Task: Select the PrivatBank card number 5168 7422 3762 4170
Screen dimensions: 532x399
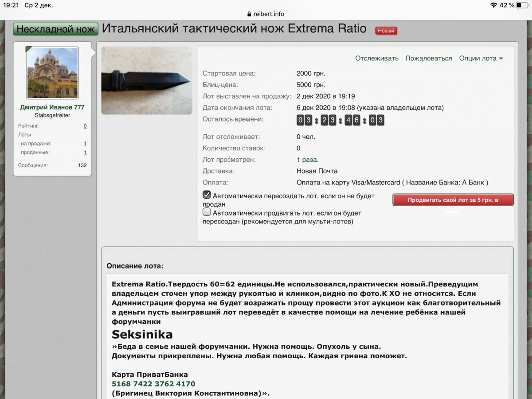Action: click(153, 384)
